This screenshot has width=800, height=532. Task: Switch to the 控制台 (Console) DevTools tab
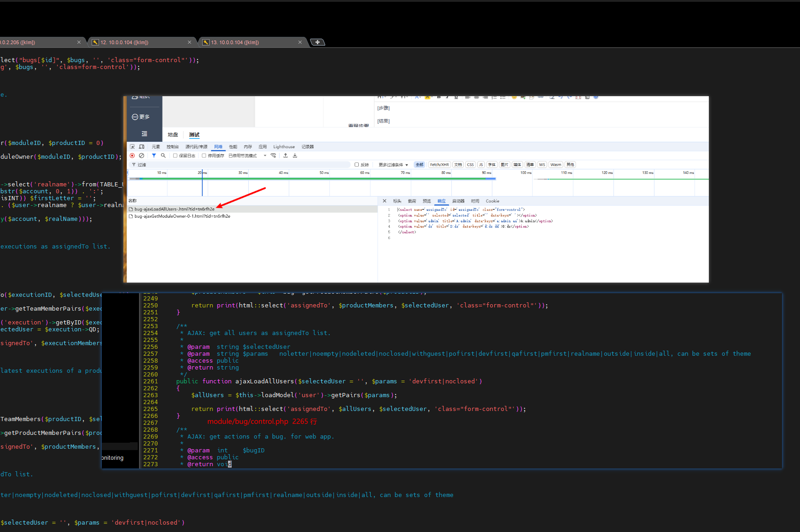[173, 147]
